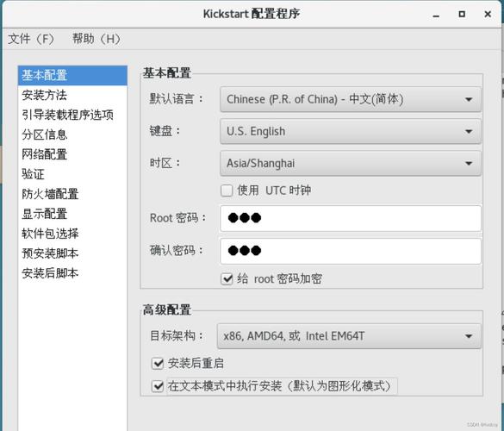Enable 使用 UTC 时钟 checkbox
Image resolution: width=504 pixels, height=431 pixels.
coord(227,191)
